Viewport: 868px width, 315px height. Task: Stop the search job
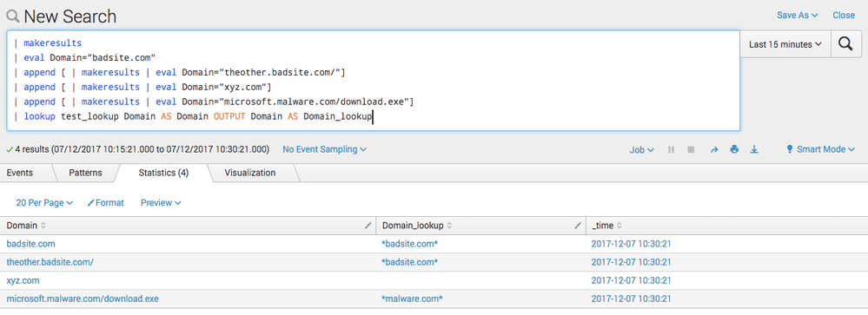691,150
